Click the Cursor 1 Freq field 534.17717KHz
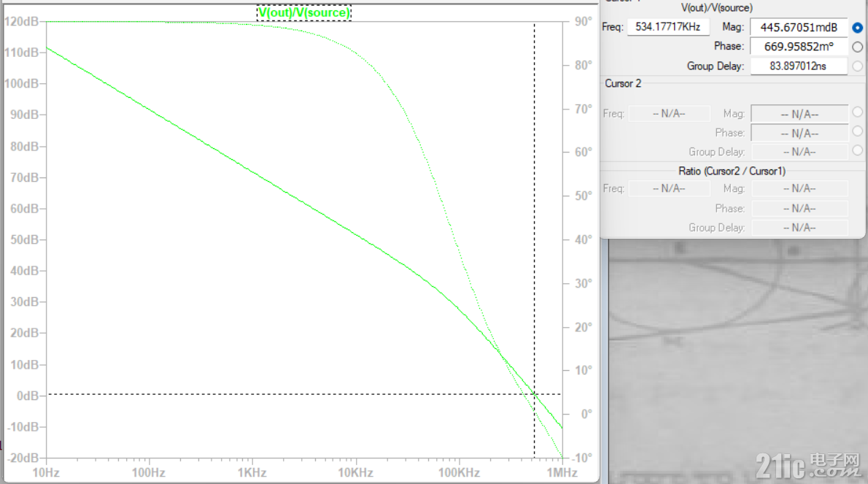868x484 pixels. [x=668, y=26]
